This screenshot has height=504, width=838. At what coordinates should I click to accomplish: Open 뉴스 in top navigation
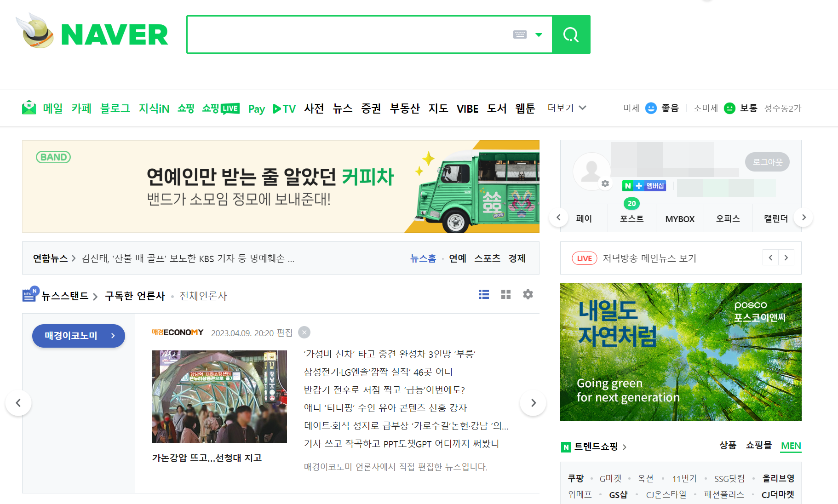(343, 109)
